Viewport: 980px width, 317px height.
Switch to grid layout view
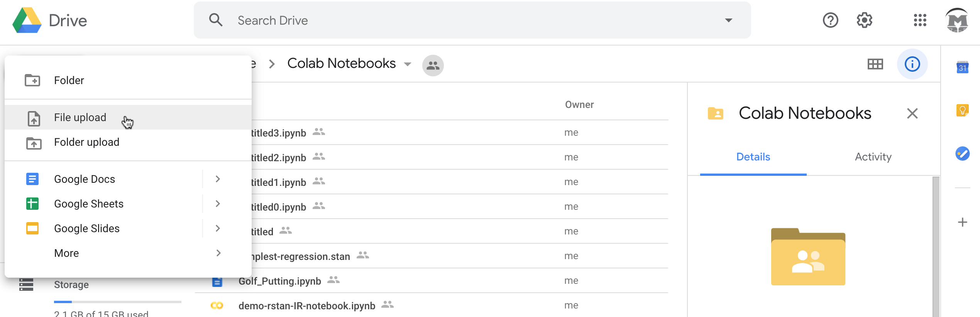point(875,64)
